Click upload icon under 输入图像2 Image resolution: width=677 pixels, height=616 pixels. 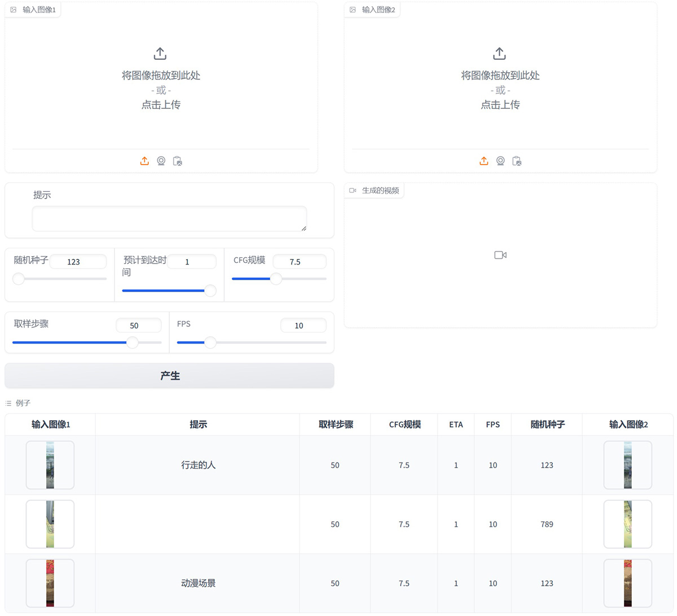pos(483,161)
